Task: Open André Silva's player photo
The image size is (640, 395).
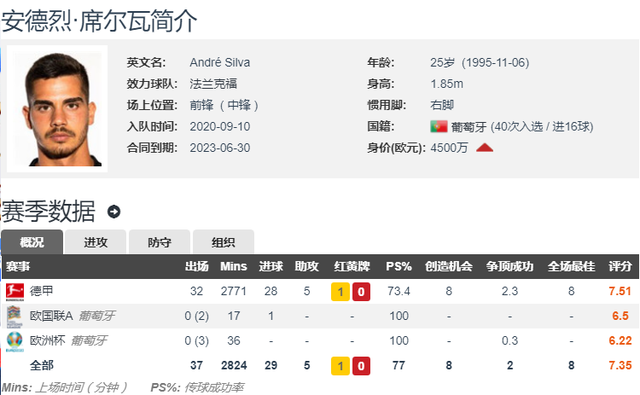Action: [x=58, y=109]
